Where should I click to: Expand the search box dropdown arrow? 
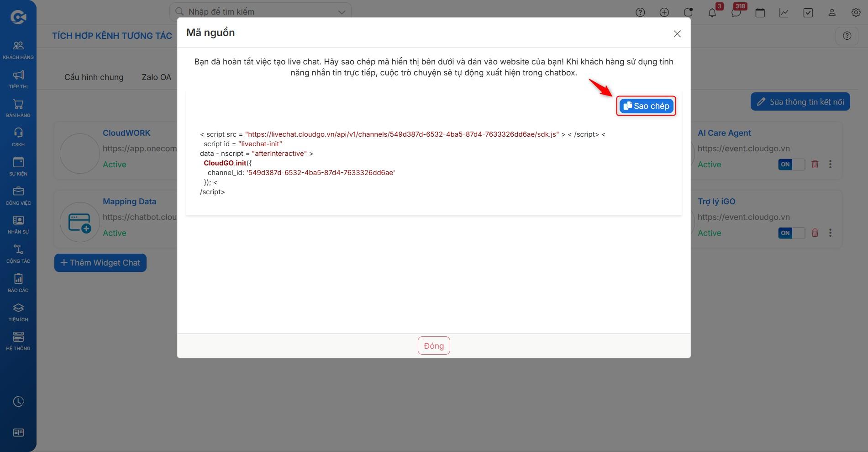point(342,12)
